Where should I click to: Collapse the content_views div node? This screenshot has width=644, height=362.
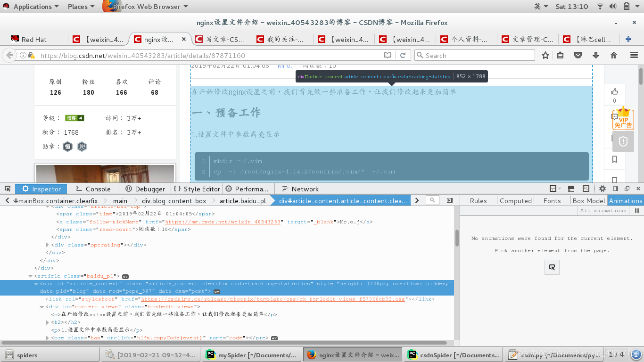[42, 307]
